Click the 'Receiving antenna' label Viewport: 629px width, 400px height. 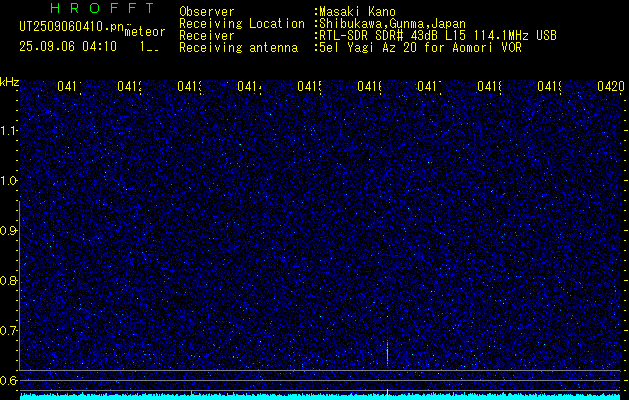pyautogui.click(x=238, y=48)
